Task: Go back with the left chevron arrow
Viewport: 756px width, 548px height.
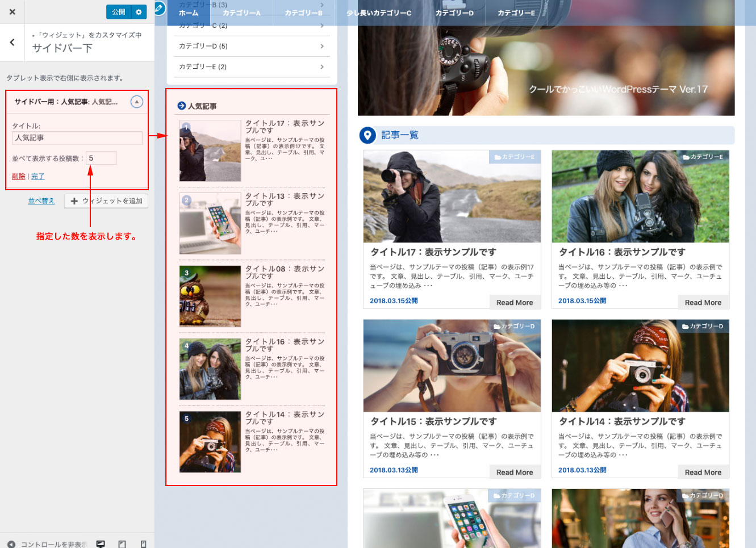Action: pyautogui.click(x=12, y=42)
